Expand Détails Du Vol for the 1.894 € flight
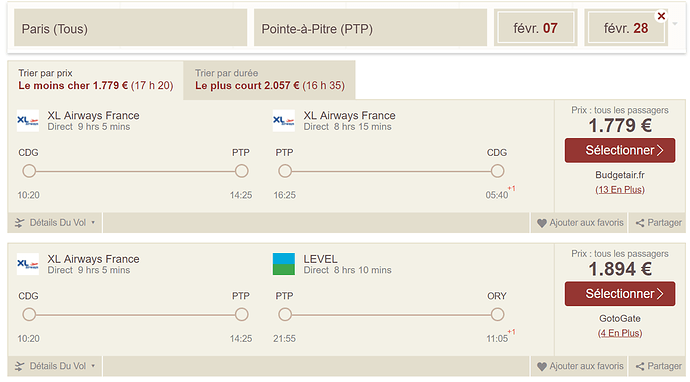690x382 pixels. (55, 366)
